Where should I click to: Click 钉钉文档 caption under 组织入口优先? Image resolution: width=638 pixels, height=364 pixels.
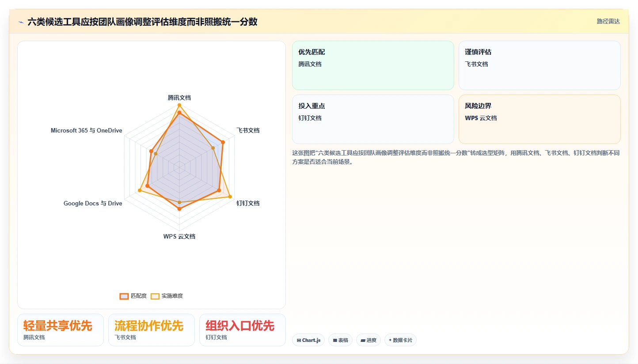216,337
